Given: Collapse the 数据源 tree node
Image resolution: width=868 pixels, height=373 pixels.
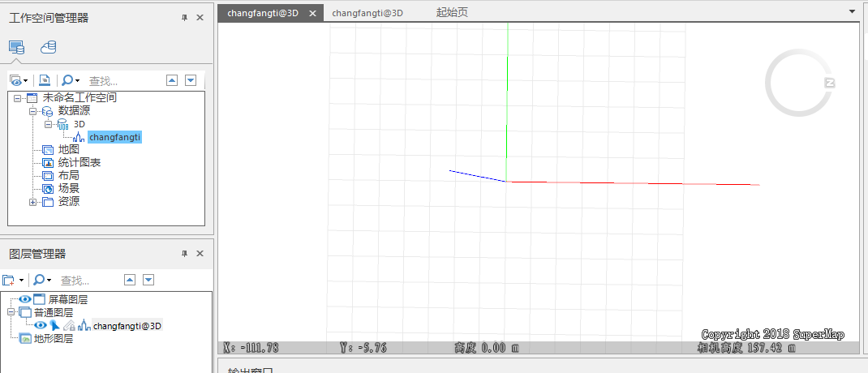Looking at the screenshot, I should click(33, 111).
